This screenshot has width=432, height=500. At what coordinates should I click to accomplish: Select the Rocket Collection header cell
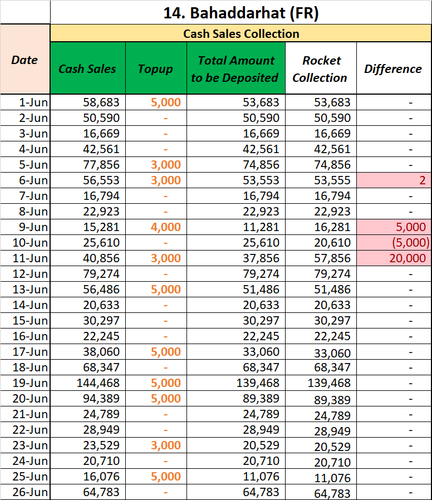point(321,68)
